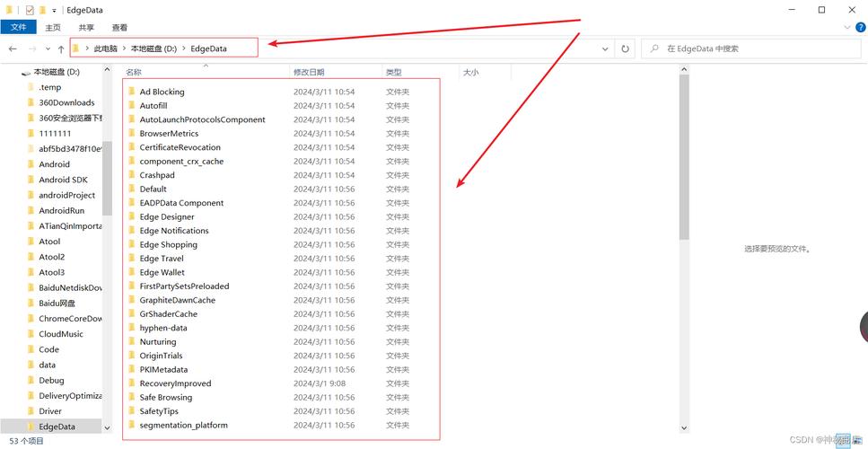Screen dimensions: 868x449
Task: Collapse 本地磁盘 (D:) in the navigation tree
Action: (x=57, y=72)
